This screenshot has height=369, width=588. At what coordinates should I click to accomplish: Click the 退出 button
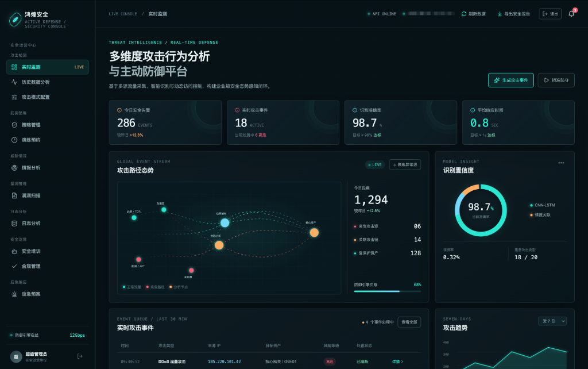click(x=550, y=14)
